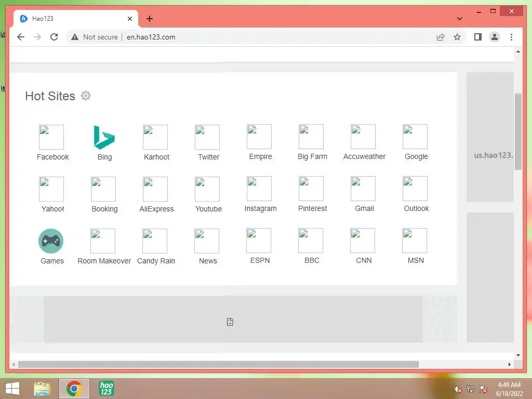Viewport: 532px width, 399px height.
Task: Share this page icon
Action: [441, 37]
